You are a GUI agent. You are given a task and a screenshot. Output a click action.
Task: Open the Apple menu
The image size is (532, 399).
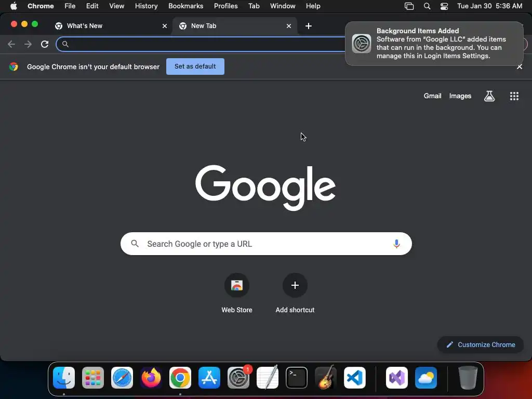[x=14, y=6]
